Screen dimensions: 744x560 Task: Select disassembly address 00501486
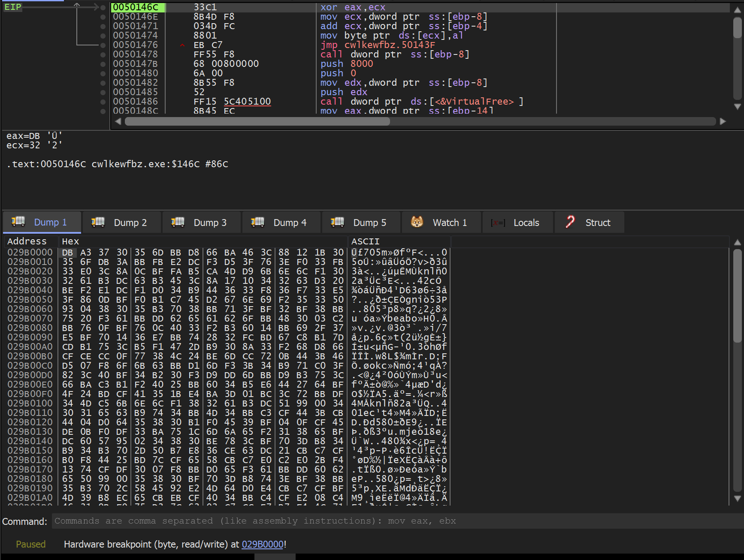pos(135,102)
